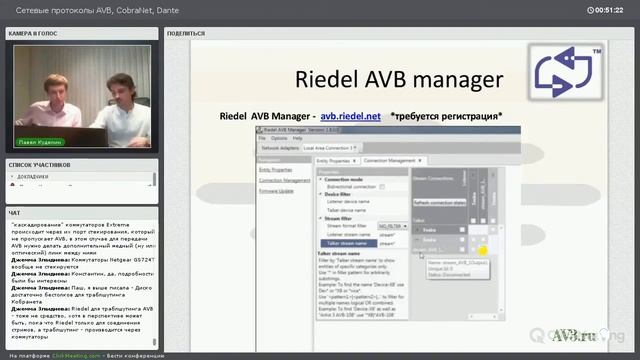Click the logo in the slide corner
The image size is (640, 360).
pos(566,72)
